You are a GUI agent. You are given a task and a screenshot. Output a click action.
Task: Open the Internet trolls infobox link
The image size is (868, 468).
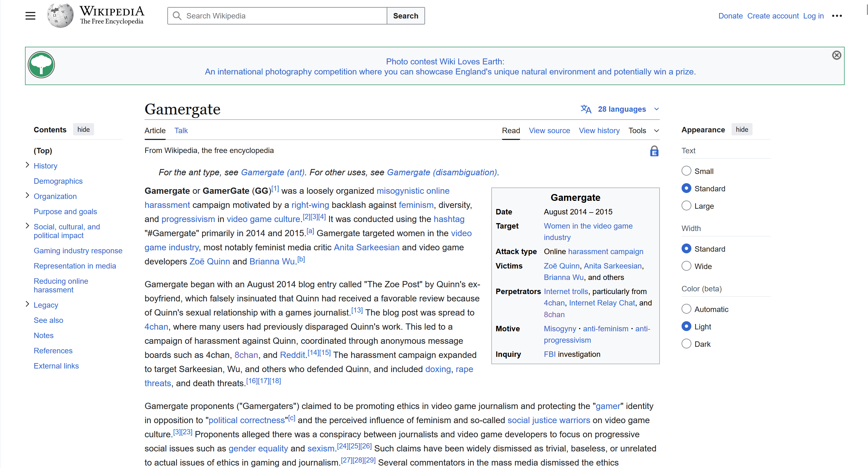(x=566, y=291)
